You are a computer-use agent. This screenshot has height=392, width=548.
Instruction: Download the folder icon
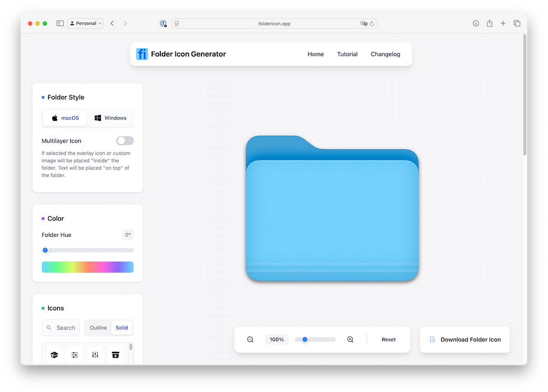(464, 339)
